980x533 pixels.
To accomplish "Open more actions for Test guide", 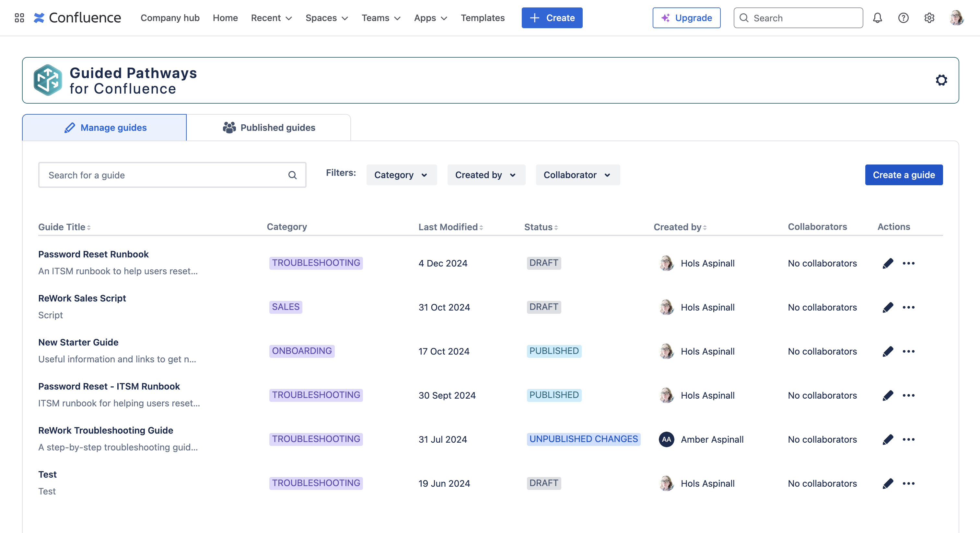I will click(908, 483).
